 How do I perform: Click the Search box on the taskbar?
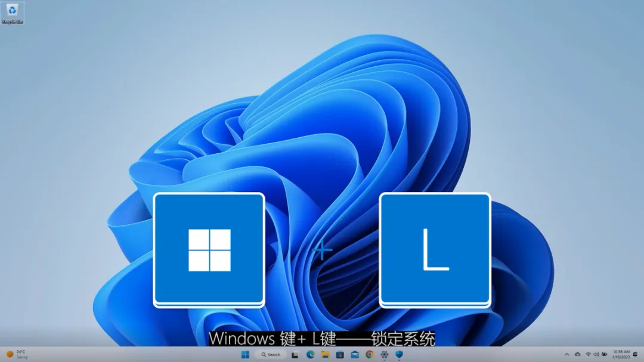pos(271,354)
